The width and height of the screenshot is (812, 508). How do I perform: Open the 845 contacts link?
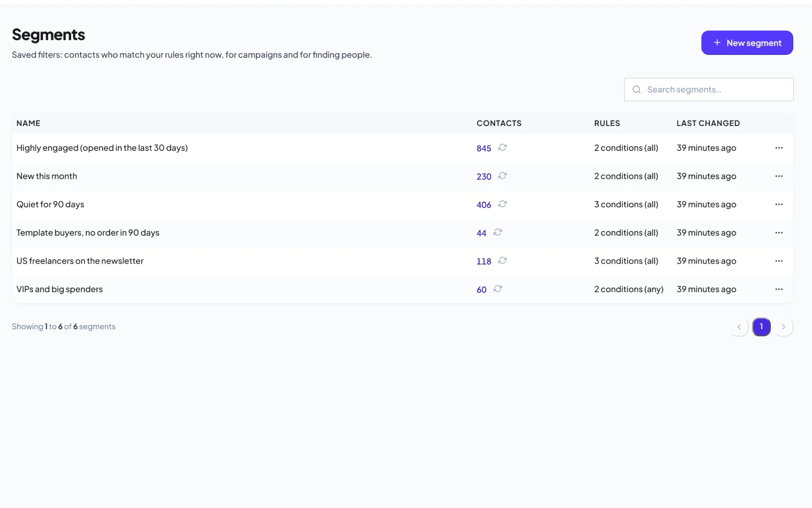tap(484, 148)
